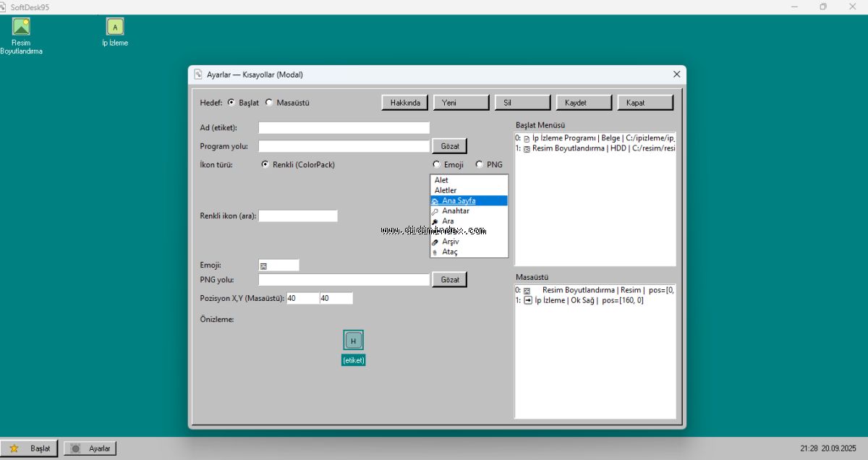Select the Başlat target radio button

pos(231,103)
